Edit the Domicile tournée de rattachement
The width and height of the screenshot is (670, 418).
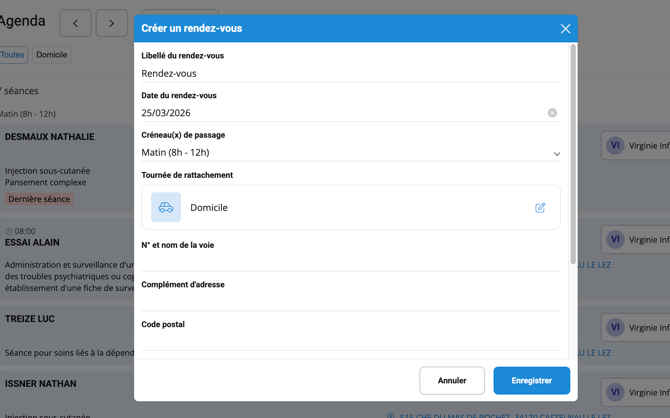[x=540, y=208]
